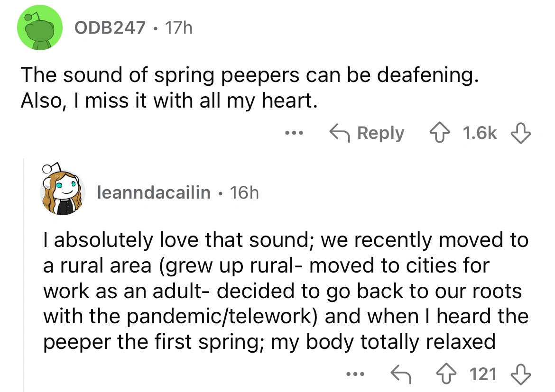Collapse ODB247's comment by tapping its text
The width and height of the screenshot is (555, 392).
247,88
